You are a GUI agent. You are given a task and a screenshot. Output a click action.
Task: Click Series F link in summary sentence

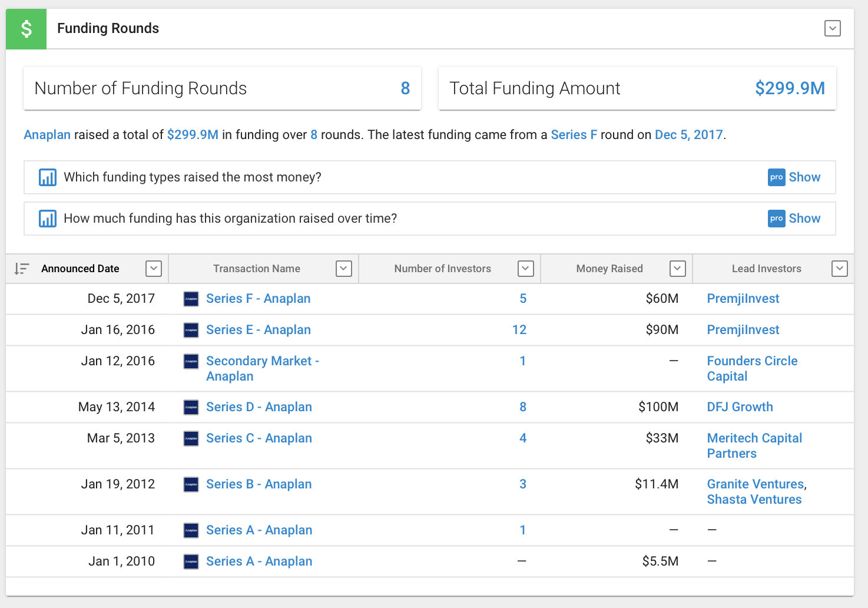click(574, 135)
